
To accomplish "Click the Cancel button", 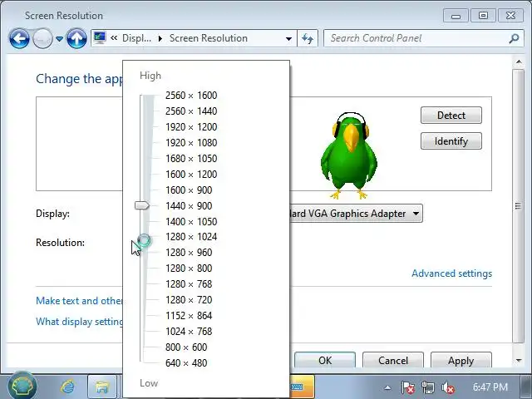I will (x=393, y=360).
